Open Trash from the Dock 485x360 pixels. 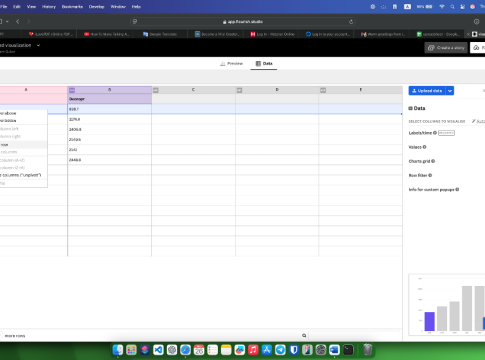pos(367,350)
